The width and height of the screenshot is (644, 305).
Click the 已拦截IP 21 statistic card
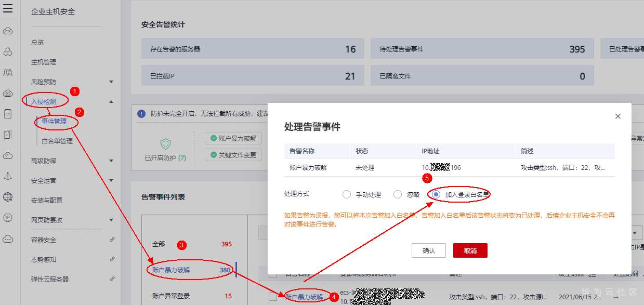click(x=253, y=76)
